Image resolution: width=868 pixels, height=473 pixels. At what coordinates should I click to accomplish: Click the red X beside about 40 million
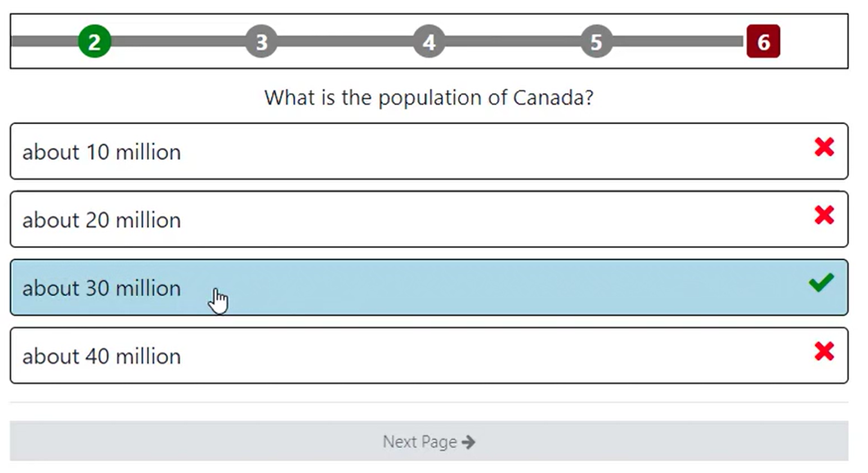(x=824, y=352)
